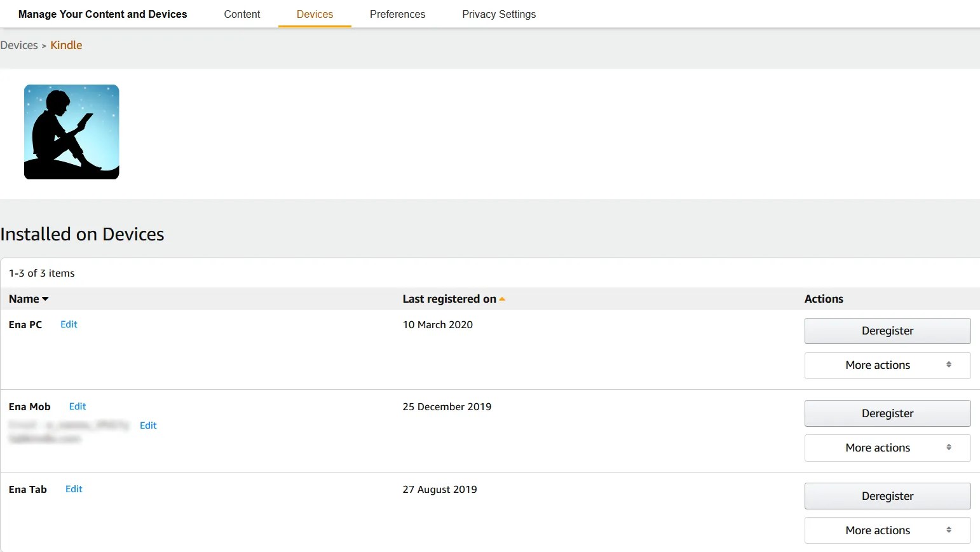Click the Name column sort arrow
The image size is (980, 552).
pos(45,298)
